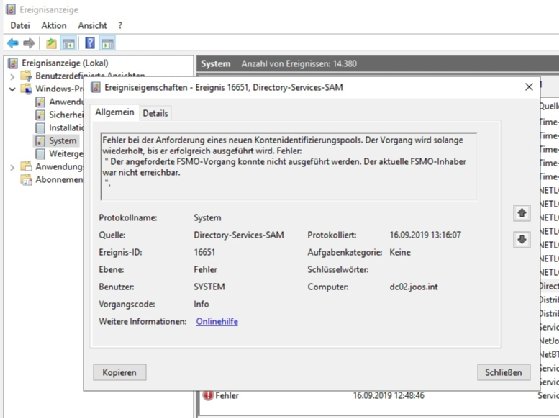Select the System log in tree
559x418 pixels.
tap(63, 141)
